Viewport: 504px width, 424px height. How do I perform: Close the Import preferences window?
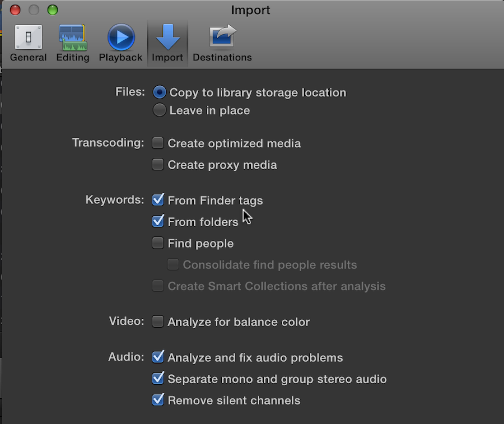coord(15,10)
